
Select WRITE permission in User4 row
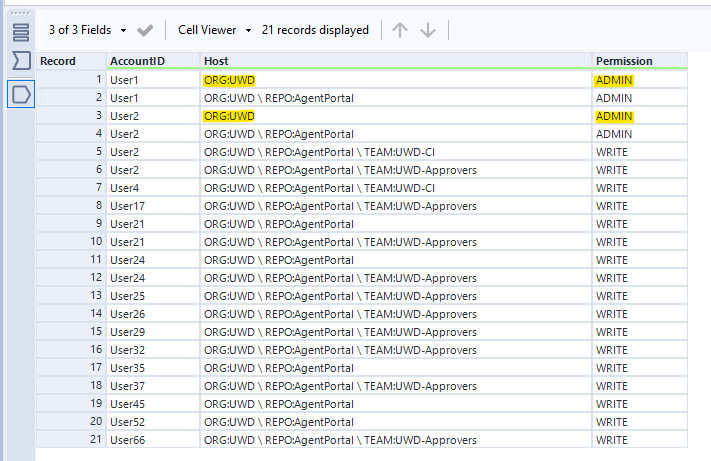tap(640, 188)
